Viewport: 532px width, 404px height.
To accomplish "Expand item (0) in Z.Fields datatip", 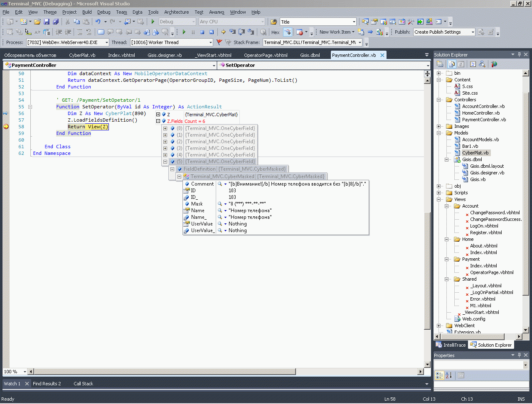I will tap(165, 128).
